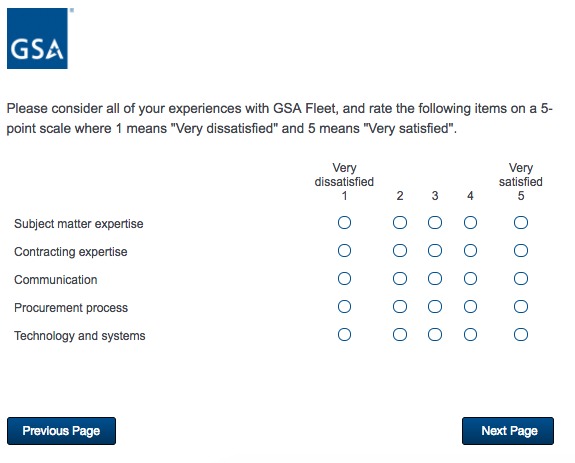Click the GSA logo image
Image resolution: width=575 pixels, height=463 pixels.
(x=37, y=38)
